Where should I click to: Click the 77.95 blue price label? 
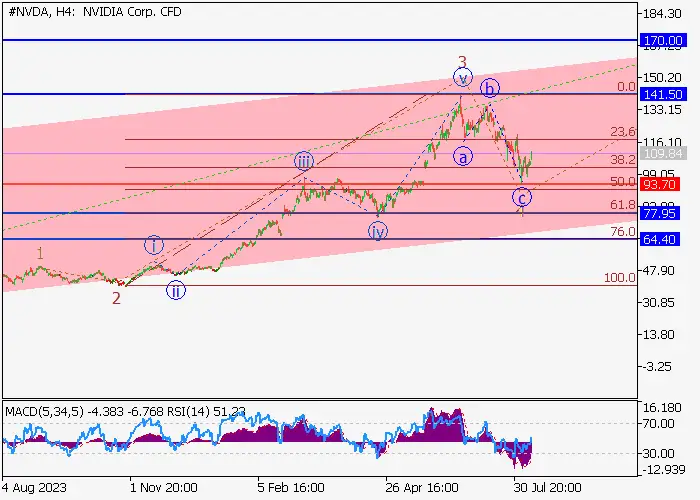(x=660, y=213)
